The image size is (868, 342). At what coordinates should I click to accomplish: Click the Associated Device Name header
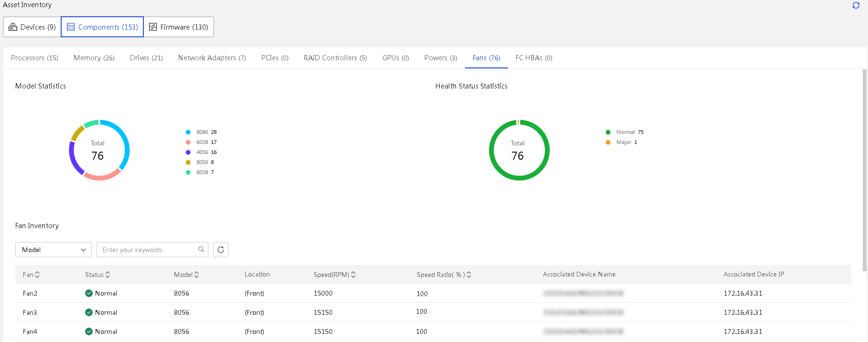[579, 274]
